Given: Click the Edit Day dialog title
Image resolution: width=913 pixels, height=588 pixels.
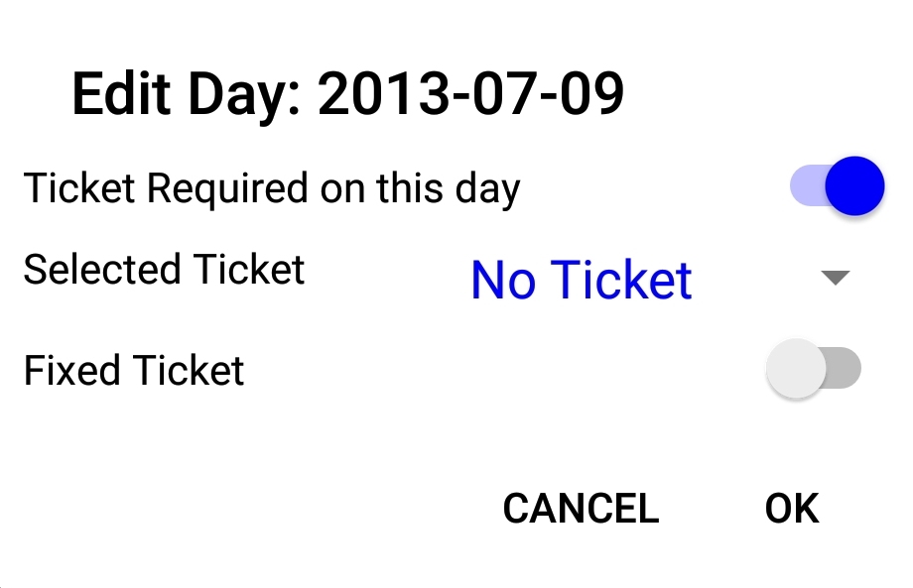Looking at the screenshot, I should tap(347, 96).
